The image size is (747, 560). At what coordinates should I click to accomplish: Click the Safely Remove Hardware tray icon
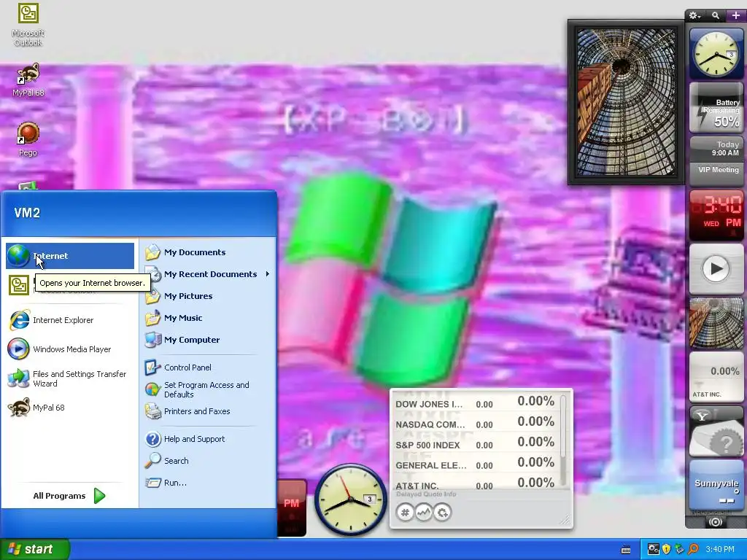pyautogui.click(x=679, y=550)
